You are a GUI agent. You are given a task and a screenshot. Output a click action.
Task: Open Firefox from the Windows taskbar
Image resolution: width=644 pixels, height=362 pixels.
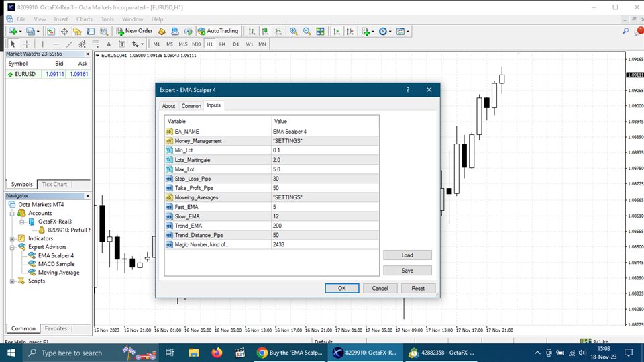[216, 353]
